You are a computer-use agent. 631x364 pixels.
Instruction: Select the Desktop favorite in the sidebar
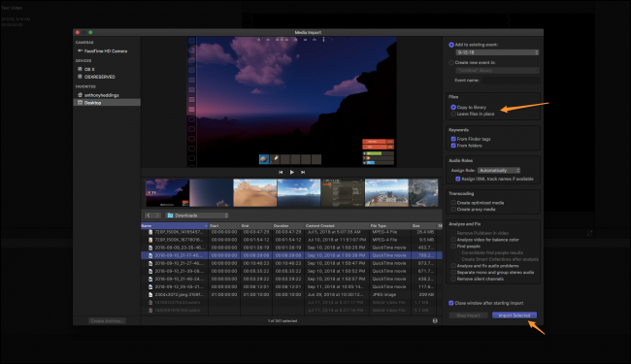tap(107, 103)
